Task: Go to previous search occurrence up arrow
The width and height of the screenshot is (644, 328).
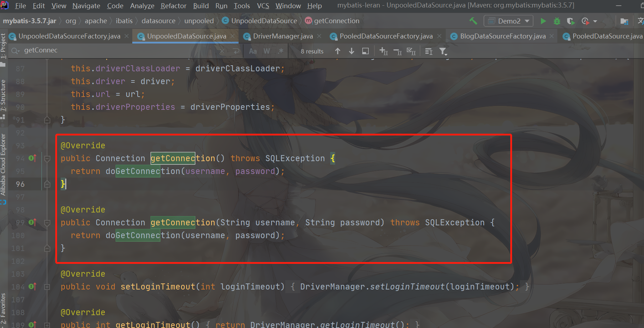Action: (x=338, y=51)
